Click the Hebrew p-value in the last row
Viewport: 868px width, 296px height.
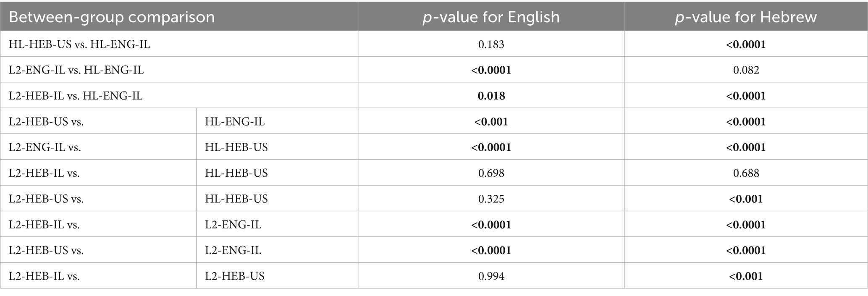click(746, 276)
